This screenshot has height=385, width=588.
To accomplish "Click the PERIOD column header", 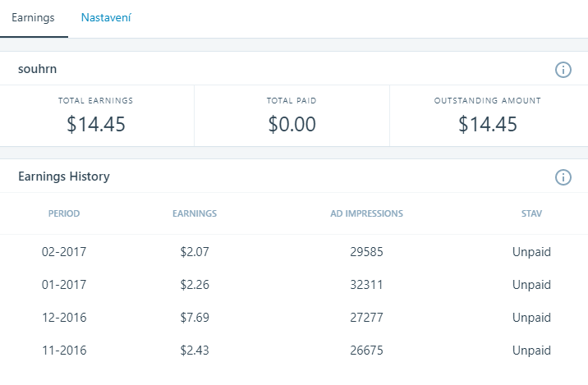I will coord(64,213).
